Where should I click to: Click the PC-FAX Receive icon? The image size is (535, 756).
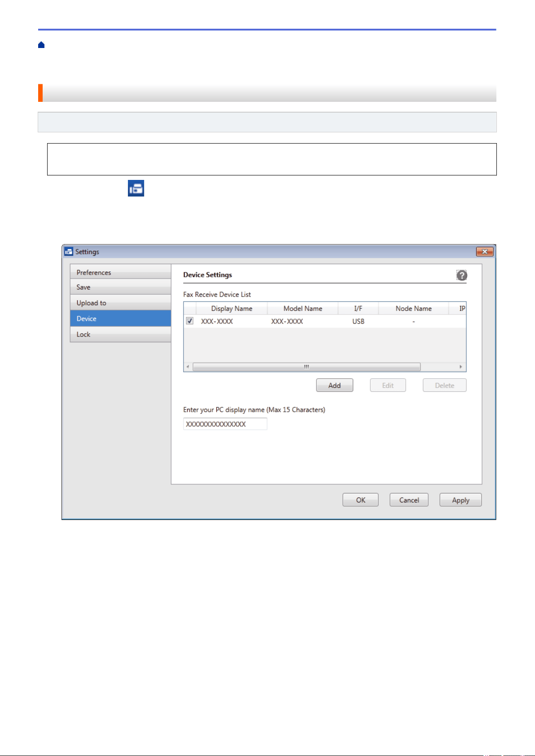pyautogui.click(x=136, y=188)
